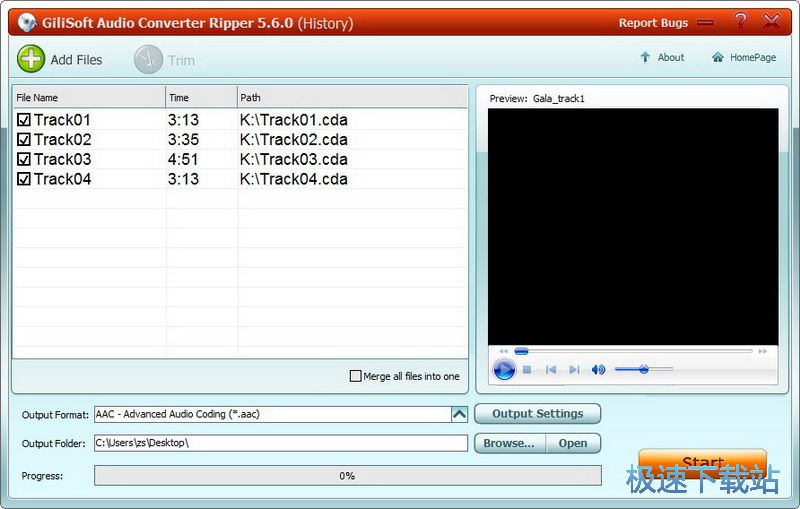
Task: Adjust the preview volume slider
Action: (x=643, y=369)
